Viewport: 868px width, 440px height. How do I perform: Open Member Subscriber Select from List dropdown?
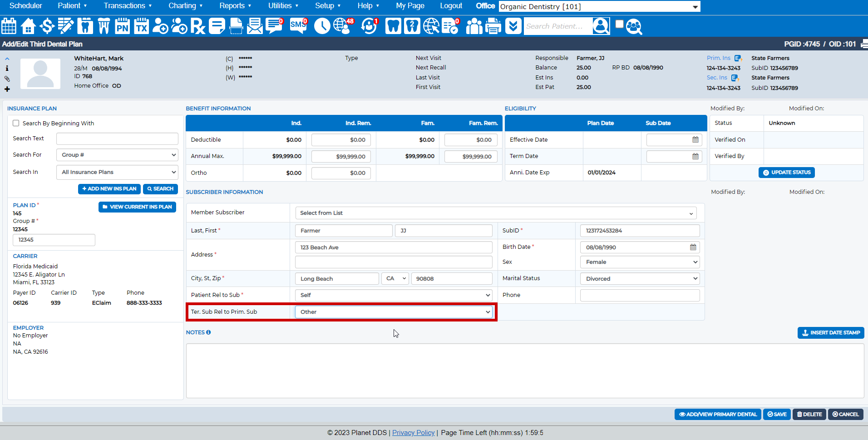496,213
